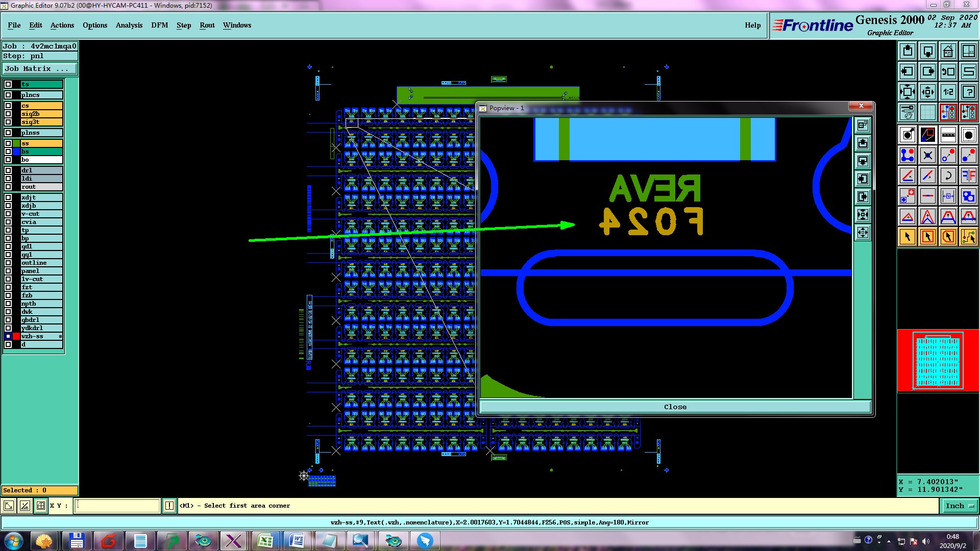Click the 1:2 zoom ratio icon
The image size is (980, 551).
(x=948, y=92)
